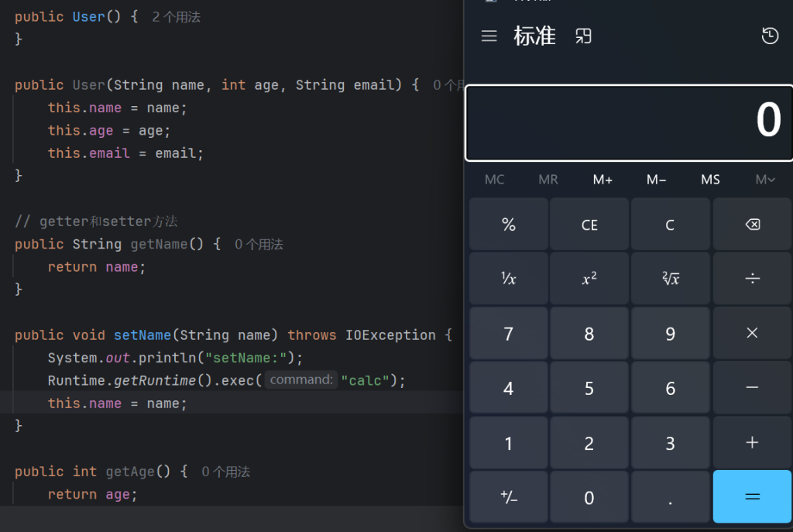This screenshot has height=532, width=793.
Task: Click the reciprocal 1/x key
Action: click(x=508, y=279)
